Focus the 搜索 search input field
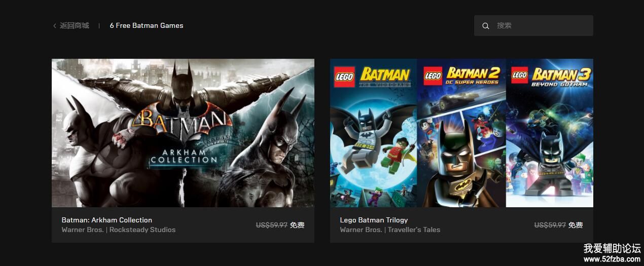The height and width of the screenshot is (266, 644). click(533, 25)
